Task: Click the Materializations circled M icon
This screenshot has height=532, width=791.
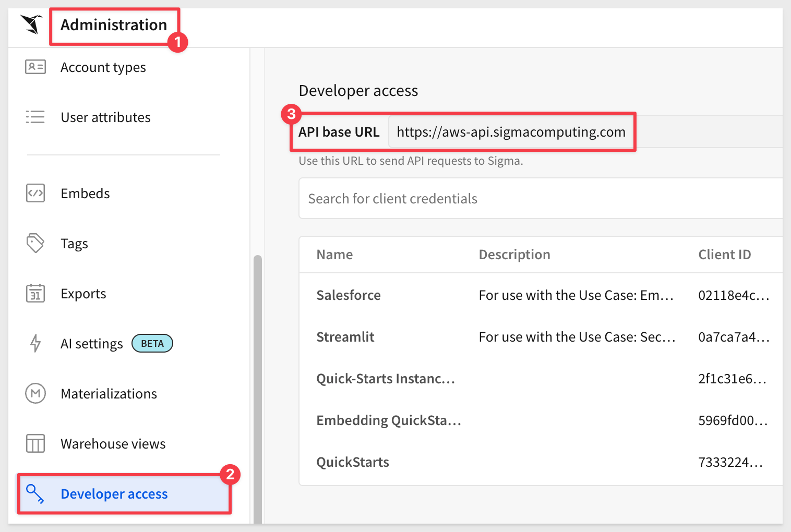Action: click(35, 393)
